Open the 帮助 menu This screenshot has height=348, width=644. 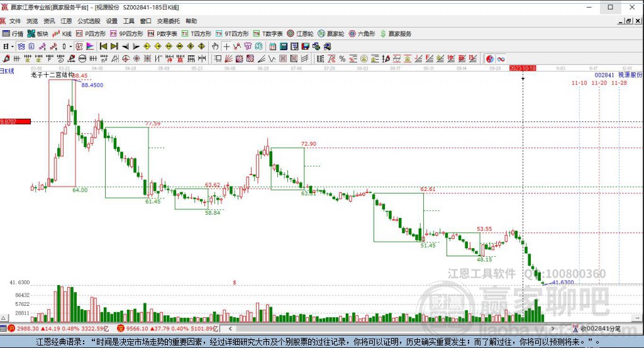(x=191, y=21)
